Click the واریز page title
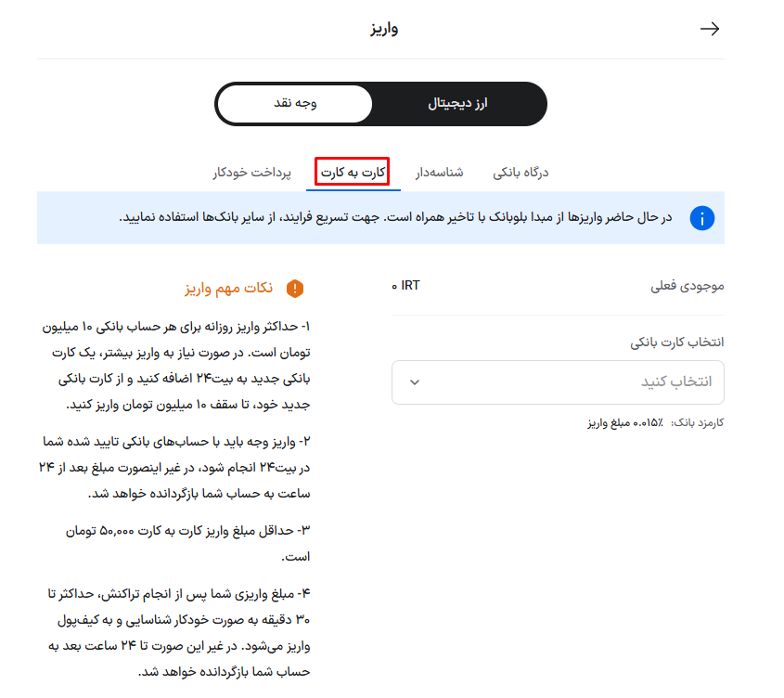The height and width of the screenshot is (698, 784). click(384, 29)
